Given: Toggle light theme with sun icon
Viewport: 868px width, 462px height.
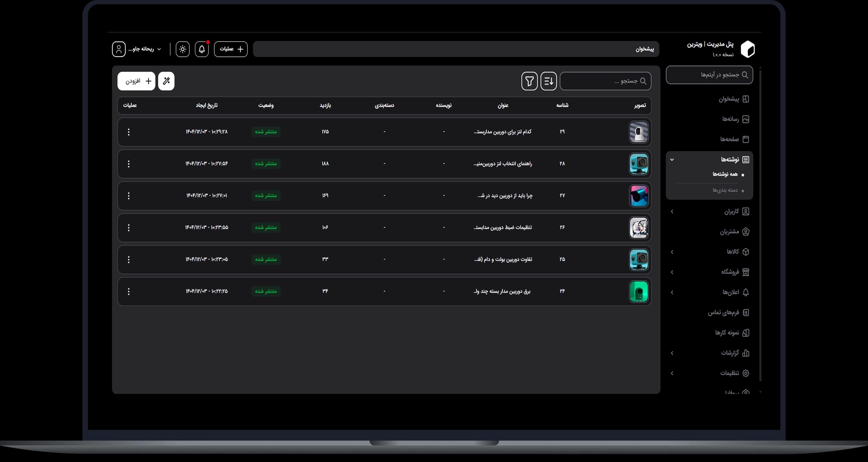Looking at the screenshot, I should point(183,49).
